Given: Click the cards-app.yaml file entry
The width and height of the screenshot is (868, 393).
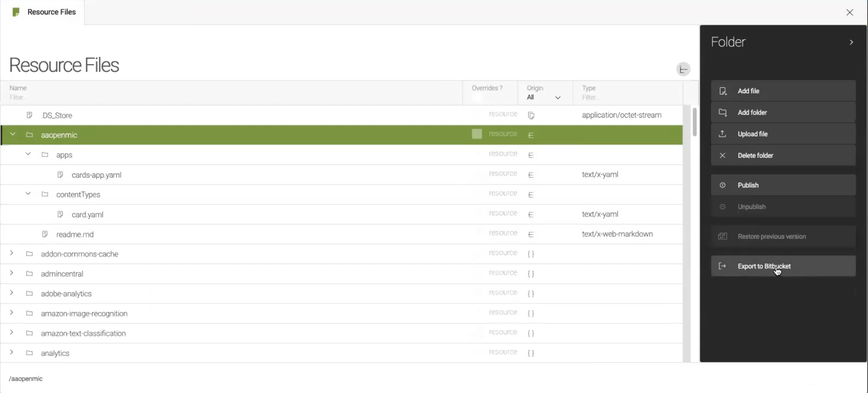Looking at the screenshot, I should (96, 174).
